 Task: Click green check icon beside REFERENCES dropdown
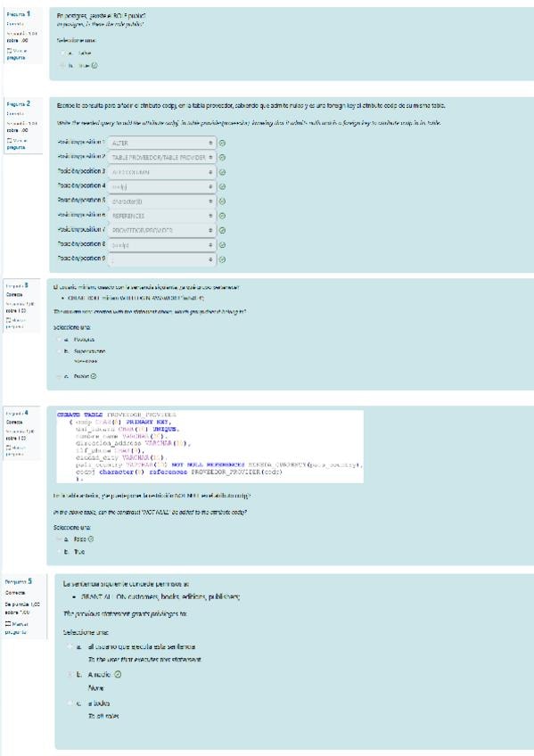pos(222,216)
